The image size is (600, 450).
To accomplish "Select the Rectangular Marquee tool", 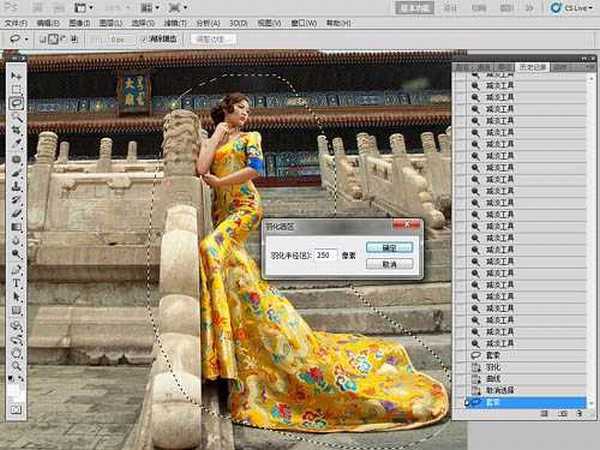I will coord(16,89).
